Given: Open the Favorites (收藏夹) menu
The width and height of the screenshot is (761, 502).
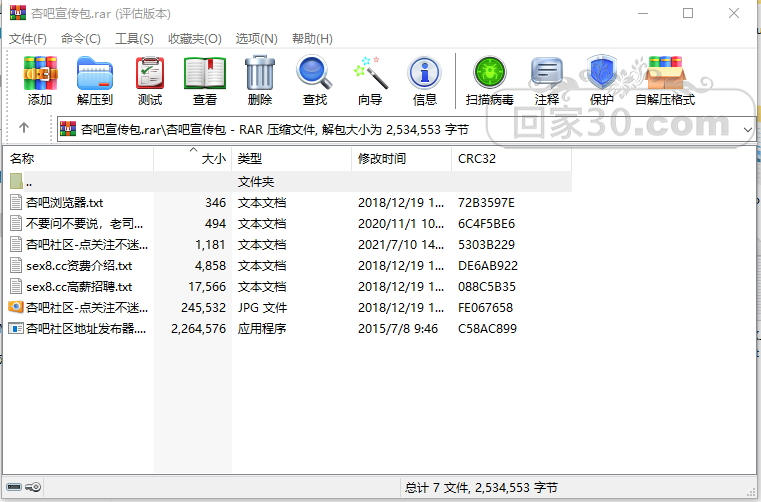Looking at the screenshot, I should 195,39.
